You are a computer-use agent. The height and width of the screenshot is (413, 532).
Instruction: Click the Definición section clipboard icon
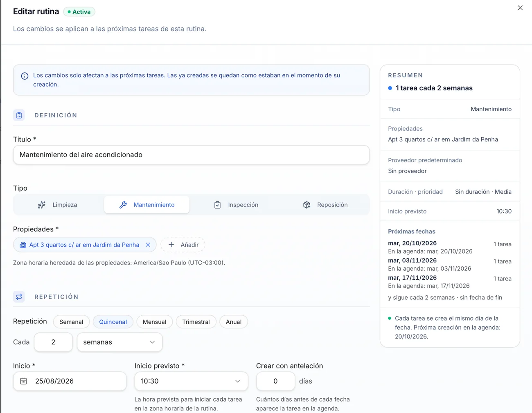(19, 115)
